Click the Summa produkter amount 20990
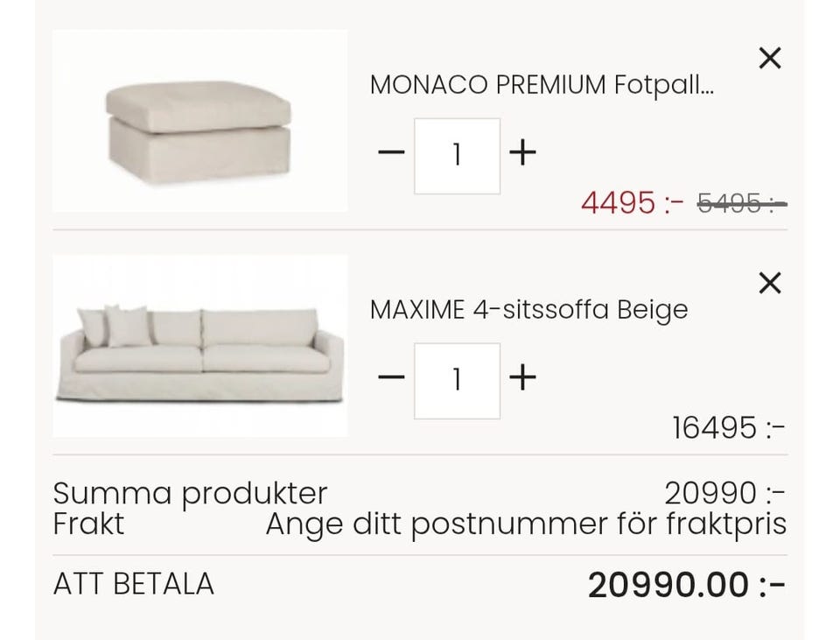 click(724, 493)
